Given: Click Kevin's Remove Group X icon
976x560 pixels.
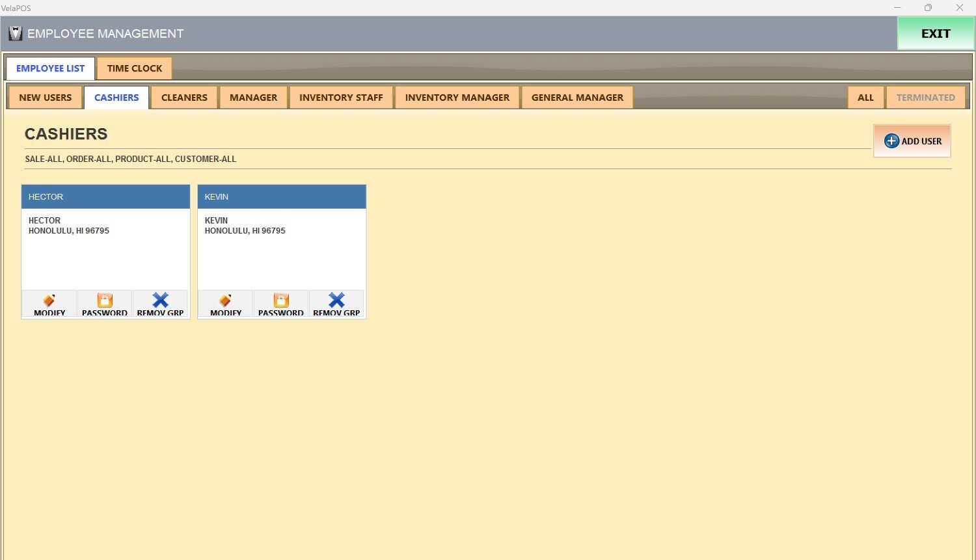Looking at the screenshot, I should pyautogui.click(x=336, y=300).
